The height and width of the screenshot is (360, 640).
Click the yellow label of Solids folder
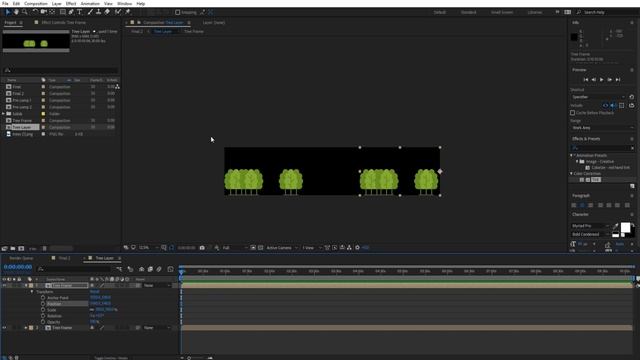point(43,113)
